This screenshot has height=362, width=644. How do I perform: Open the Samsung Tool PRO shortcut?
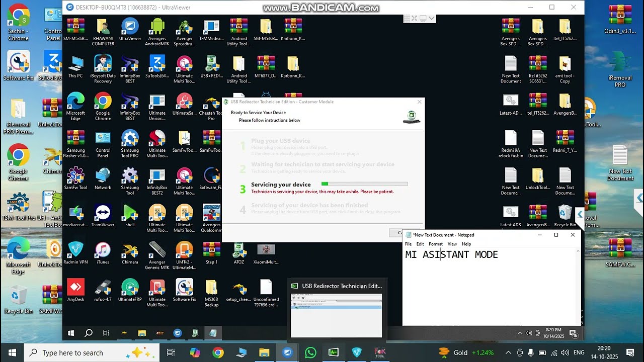click(x=130, y=144)
